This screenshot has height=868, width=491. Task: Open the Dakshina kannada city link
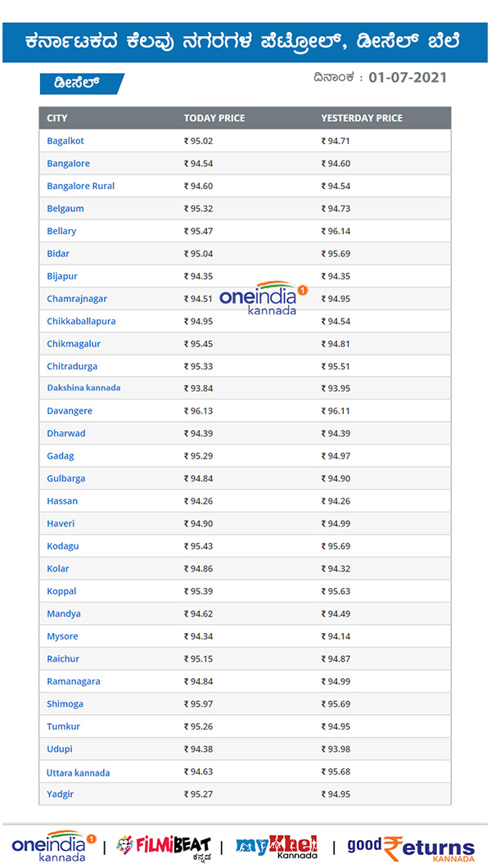point(83,388)
